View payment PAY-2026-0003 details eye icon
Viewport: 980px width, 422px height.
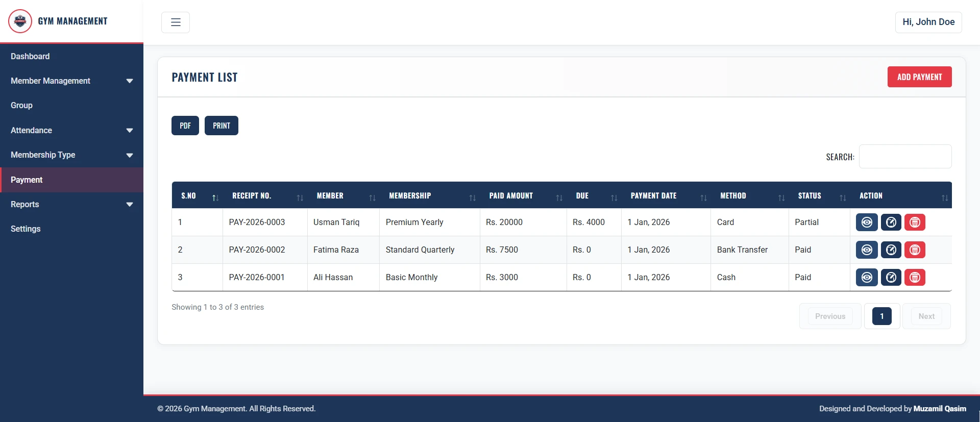coord(867,222)
